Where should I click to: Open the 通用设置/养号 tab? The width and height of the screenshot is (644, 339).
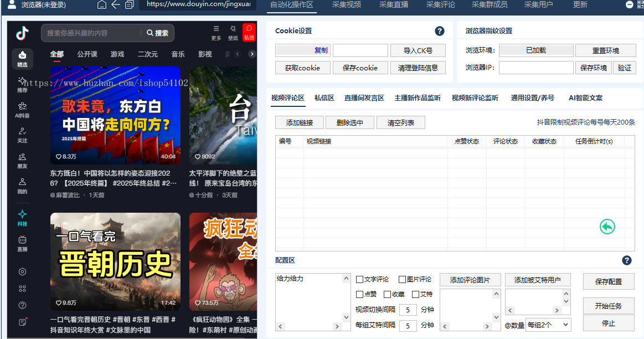(532, 98)
